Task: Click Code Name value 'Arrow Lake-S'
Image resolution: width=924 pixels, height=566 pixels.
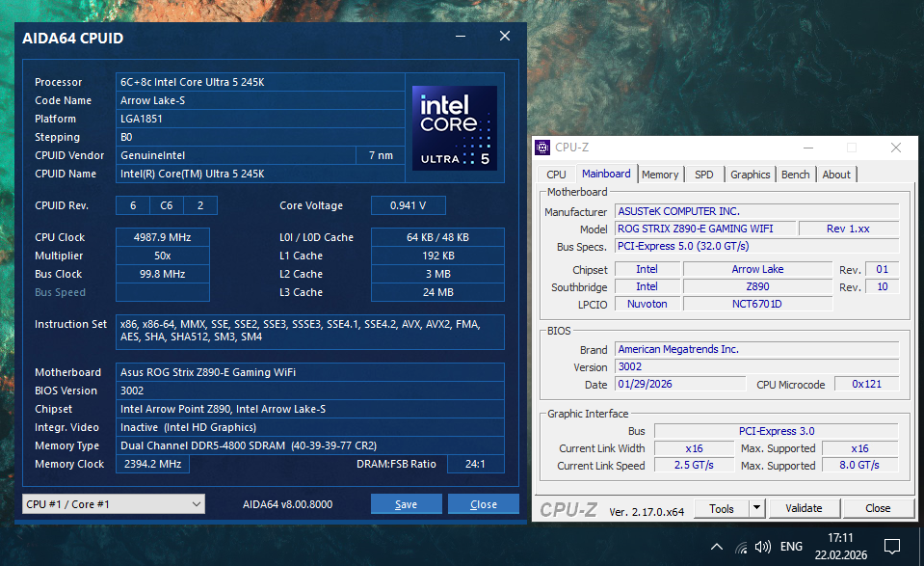Action: [260, 100]
